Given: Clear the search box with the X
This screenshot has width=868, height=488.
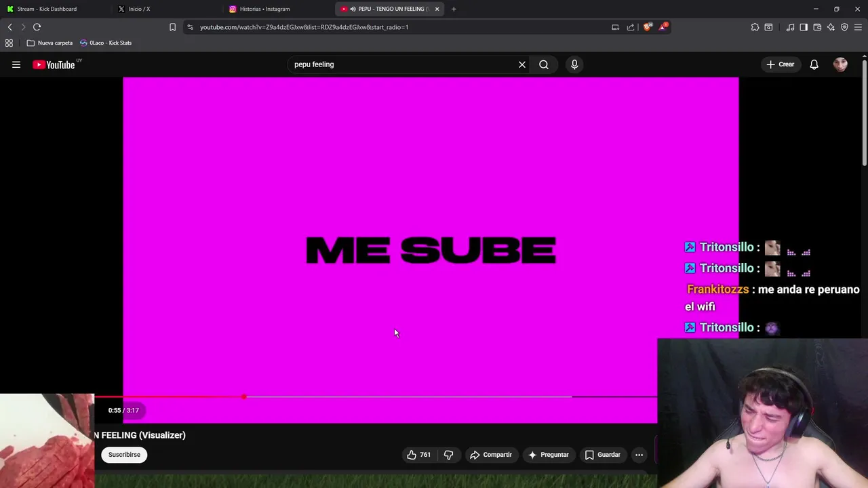Looking at the screenshot, I should click(x=522, y=64).
